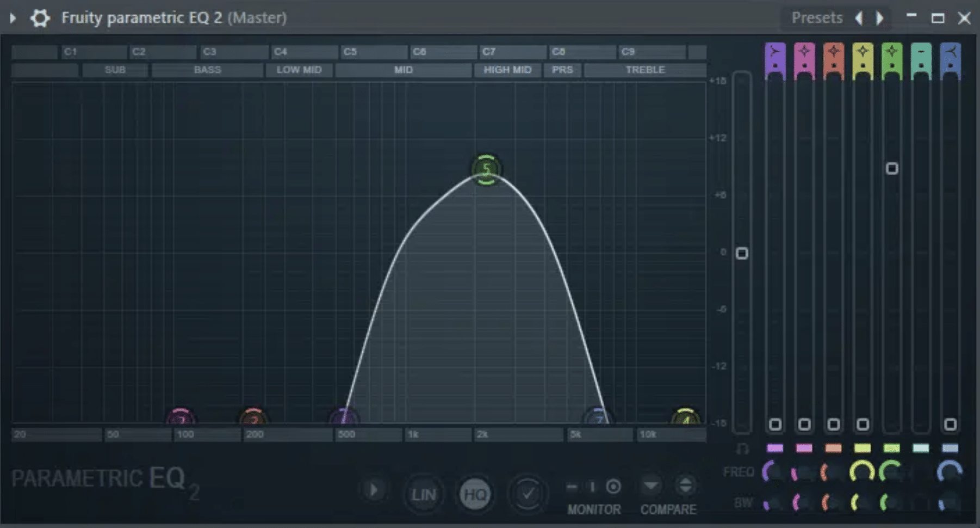Viewport: 980px width, 528px height.
Task: Click green band 5 color indicator
Action: click(x=892, y=449)
